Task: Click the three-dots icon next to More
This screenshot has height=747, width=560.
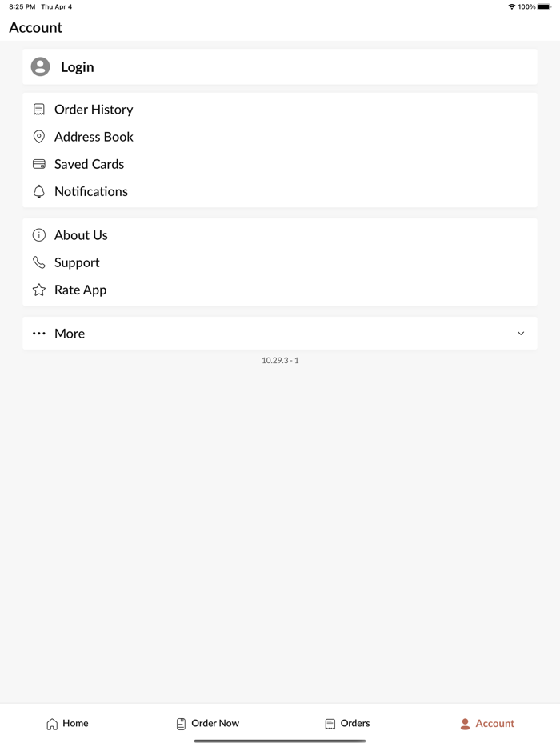Action: point(39,334)
